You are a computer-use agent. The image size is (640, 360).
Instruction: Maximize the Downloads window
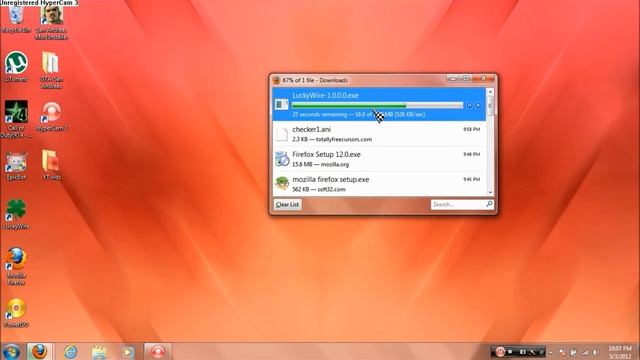pyautogui.click(x=465, y=78)
